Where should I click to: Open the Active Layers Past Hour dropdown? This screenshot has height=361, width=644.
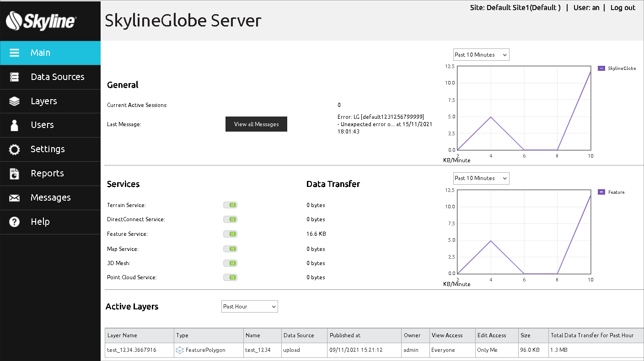[249, 307]
